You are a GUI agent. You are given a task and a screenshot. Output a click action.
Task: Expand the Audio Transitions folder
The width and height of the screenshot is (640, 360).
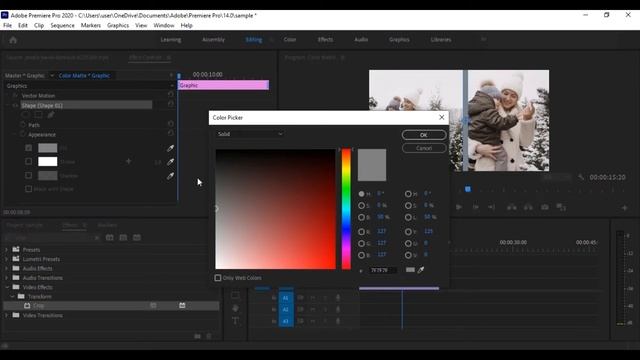(6, 278)
